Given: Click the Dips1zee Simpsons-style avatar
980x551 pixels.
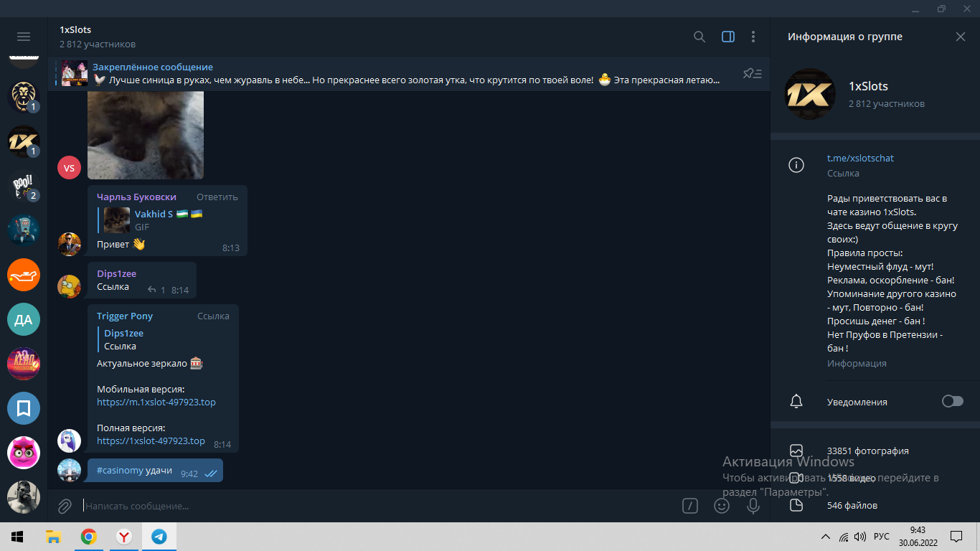Looking at the screenshot, I should pos(69,286).
